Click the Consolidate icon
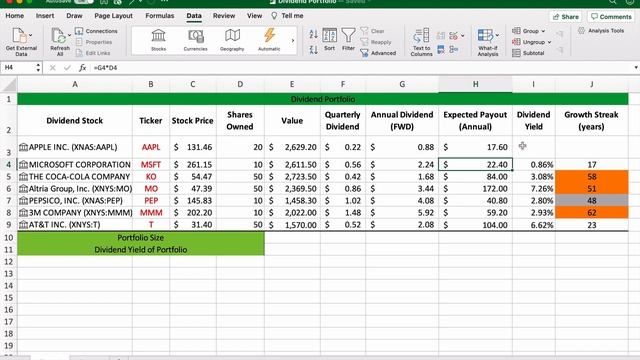This screenshot has width=640, height=360. (453, 50)
